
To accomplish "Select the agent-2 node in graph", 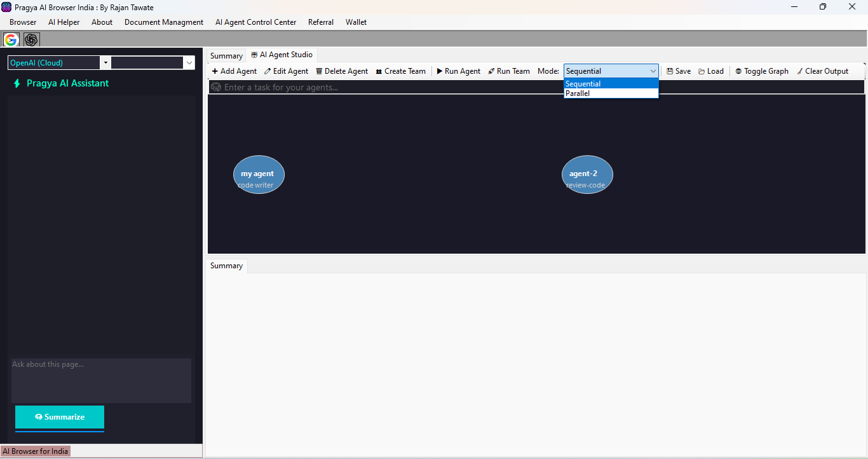I will click(587, 175).
